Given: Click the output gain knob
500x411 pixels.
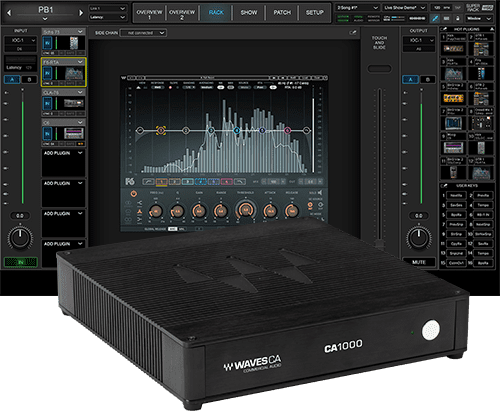Looking at the screenshot, I should [419, 238].
